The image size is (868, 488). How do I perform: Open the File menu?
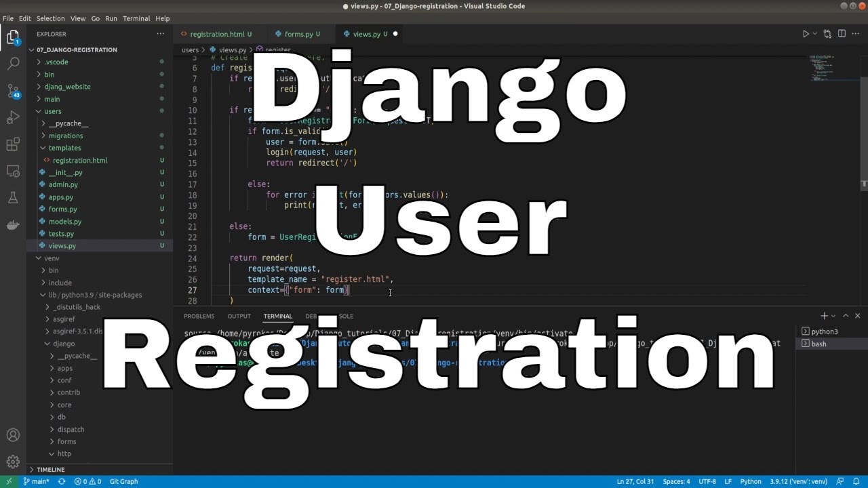8,18
